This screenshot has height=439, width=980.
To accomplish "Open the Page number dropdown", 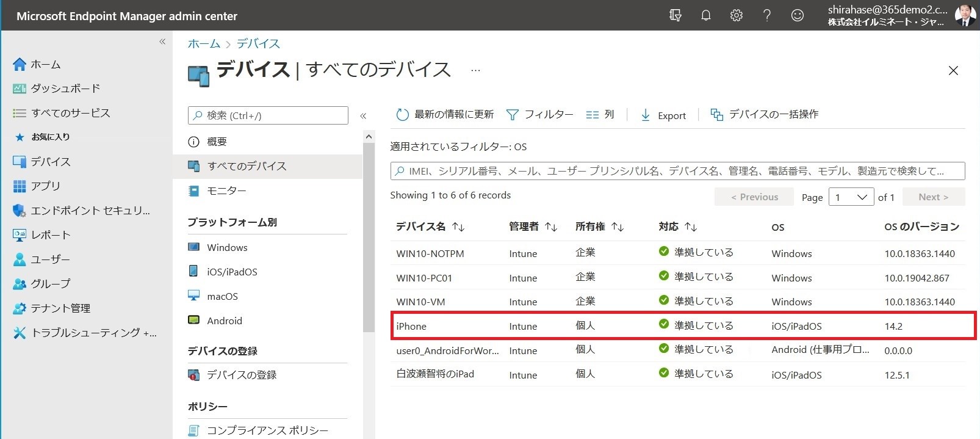I will [x=851, y=197].
